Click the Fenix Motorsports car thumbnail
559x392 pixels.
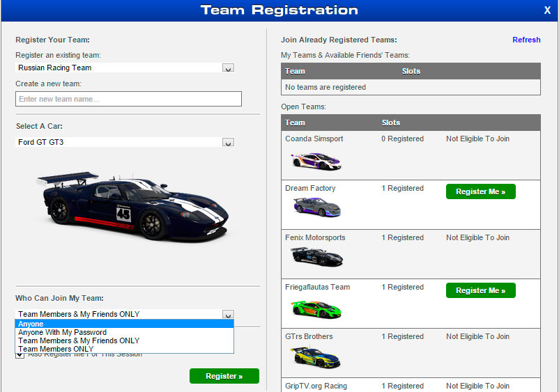click(316, 257)
